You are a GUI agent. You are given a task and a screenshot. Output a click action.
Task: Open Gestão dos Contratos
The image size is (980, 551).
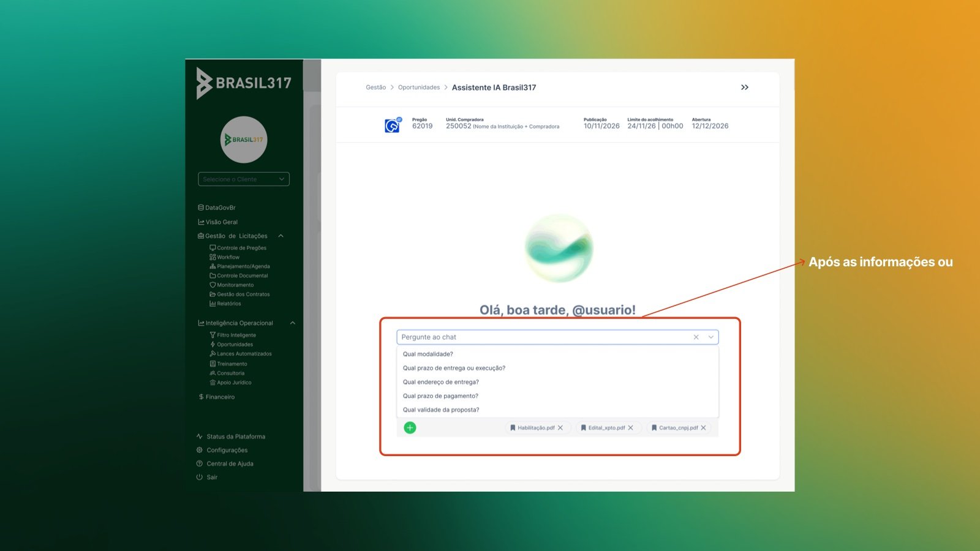coord(239,294)
